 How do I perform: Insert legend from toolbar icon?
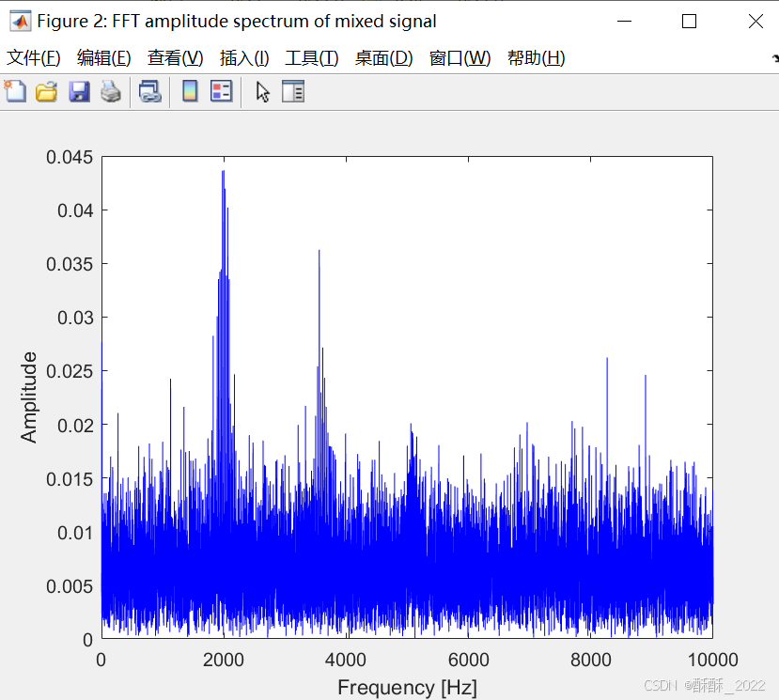(222, 91)
